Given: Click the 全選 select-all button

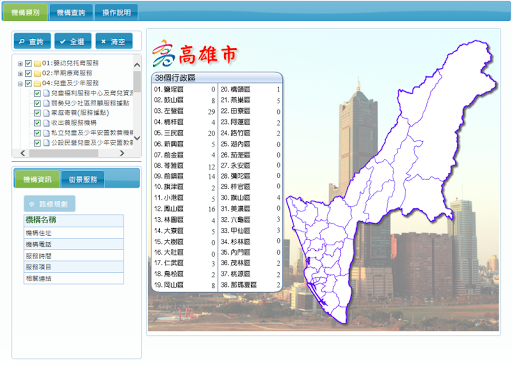Looking at the screenshot, I should tap(73, 41).
